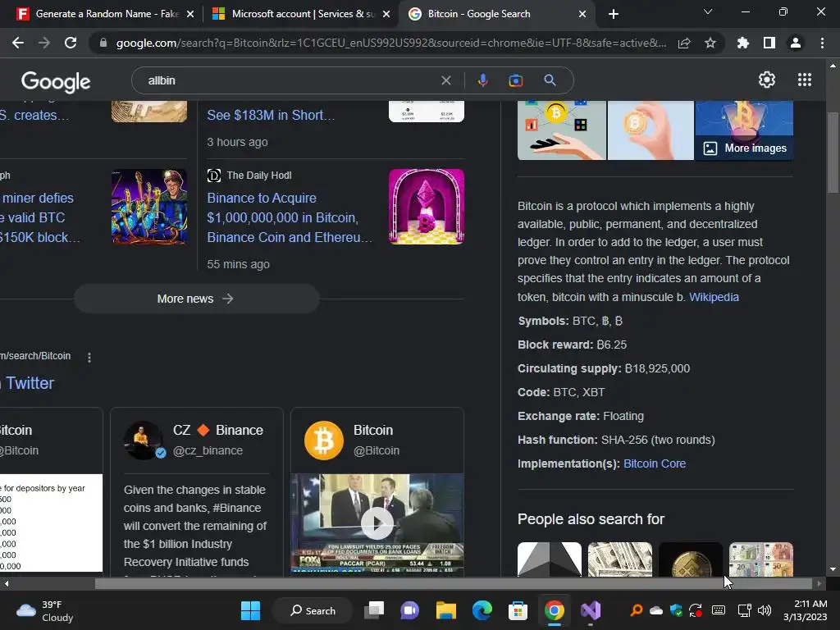
Task: Open options for Twitter result
Action: pyautogui.click(x=89, y=358)
